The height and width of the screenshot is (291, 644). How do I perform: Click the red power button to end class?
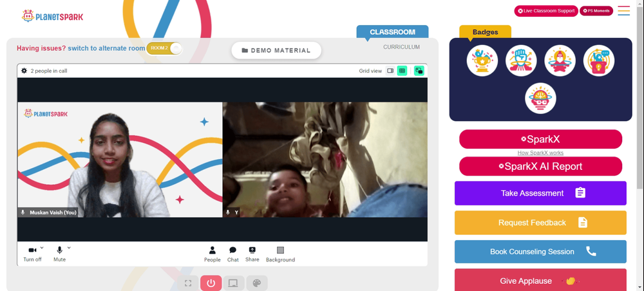point(211,283)
